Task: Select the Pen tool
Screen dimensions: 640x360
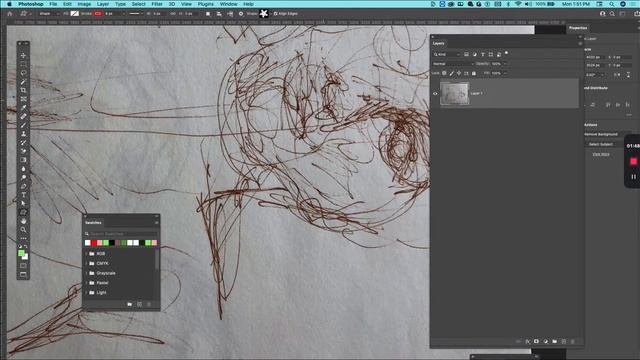Action: [23, 186]
